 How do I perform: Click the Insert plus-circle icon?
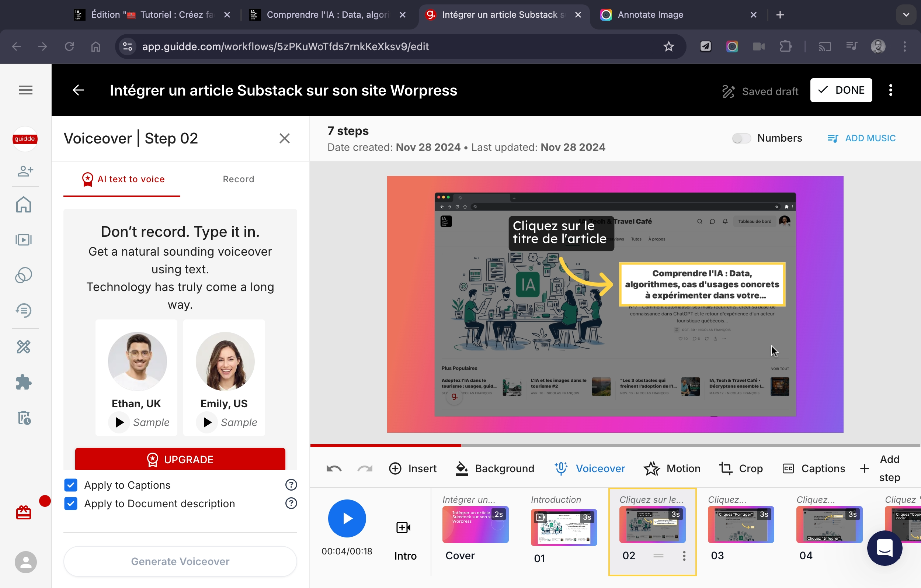395,468
